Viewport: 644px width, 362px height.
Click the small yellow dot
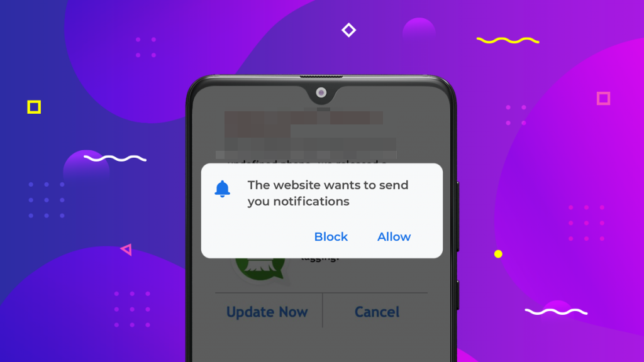(x=498, y=254)
